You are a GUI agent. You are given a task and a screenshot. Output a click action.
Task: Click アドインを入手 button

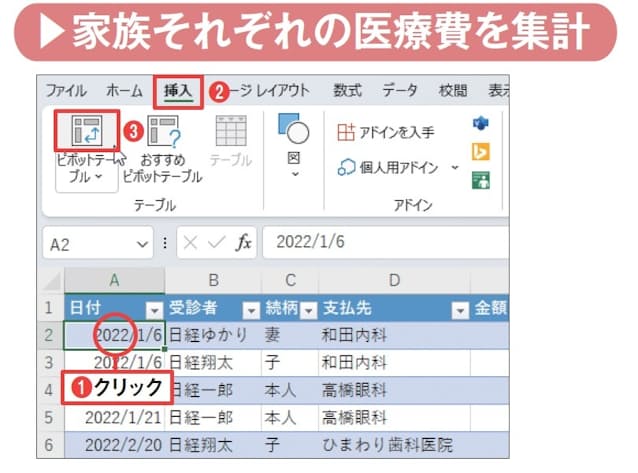click(385, 132)
